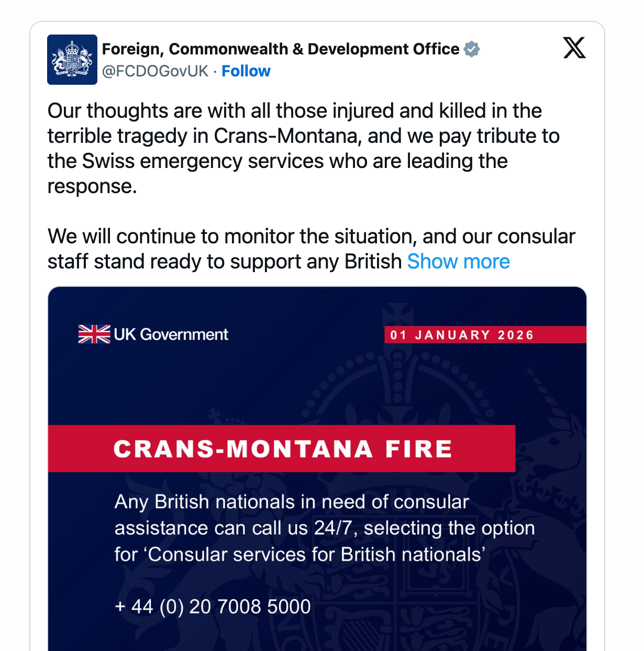Follow the FCDOGovUK account
Image resolution: width=644 pixels, height=651 pixels.
pyautogui.click(x=246, y=71)
